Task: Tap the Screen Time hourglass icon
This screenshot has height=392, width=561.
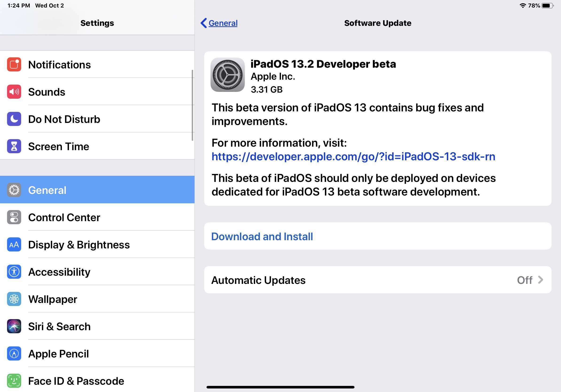Action: click(14, 146)
